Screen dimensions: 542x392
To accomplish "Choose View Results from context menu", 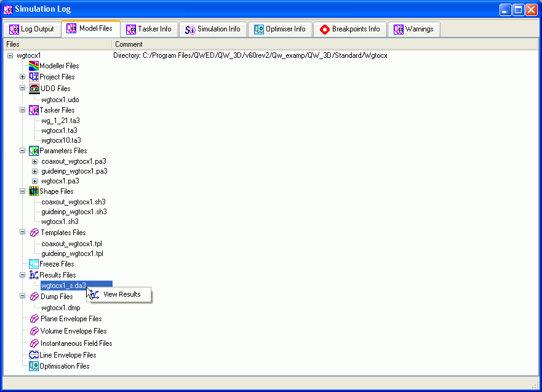I will pos(122,294).
